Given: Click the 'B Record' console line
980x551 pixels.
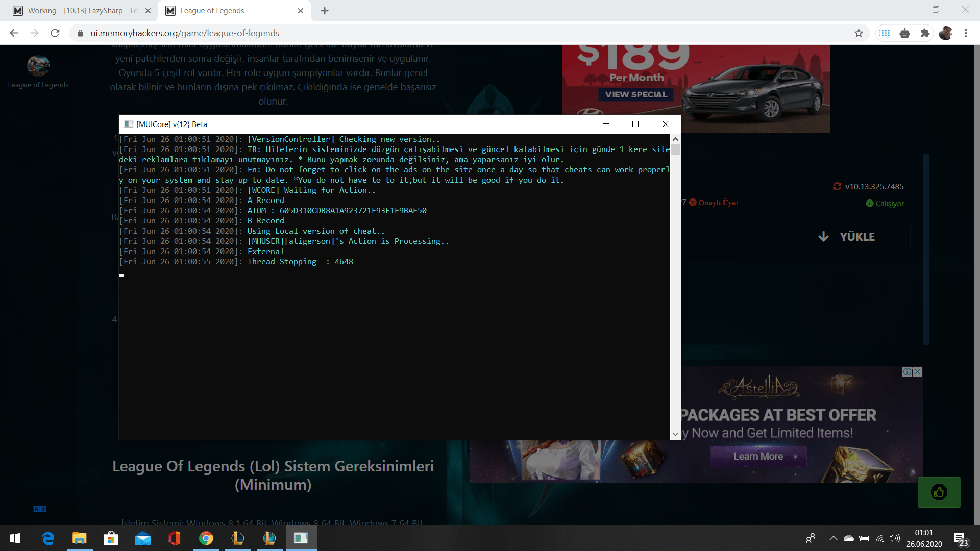Looking at the screenshot, I should [265, 220].
